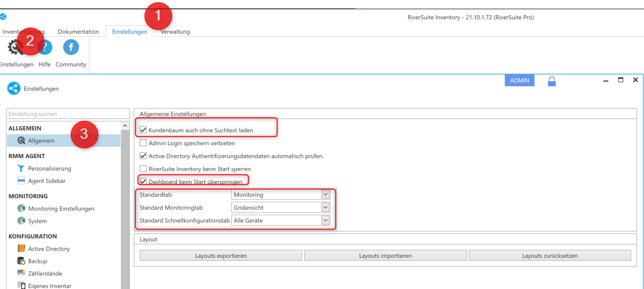The width and height of the screenshot is (644, 289).
Task: Click the Layouts zurücksetzen button
Action: tap(550, 256)
